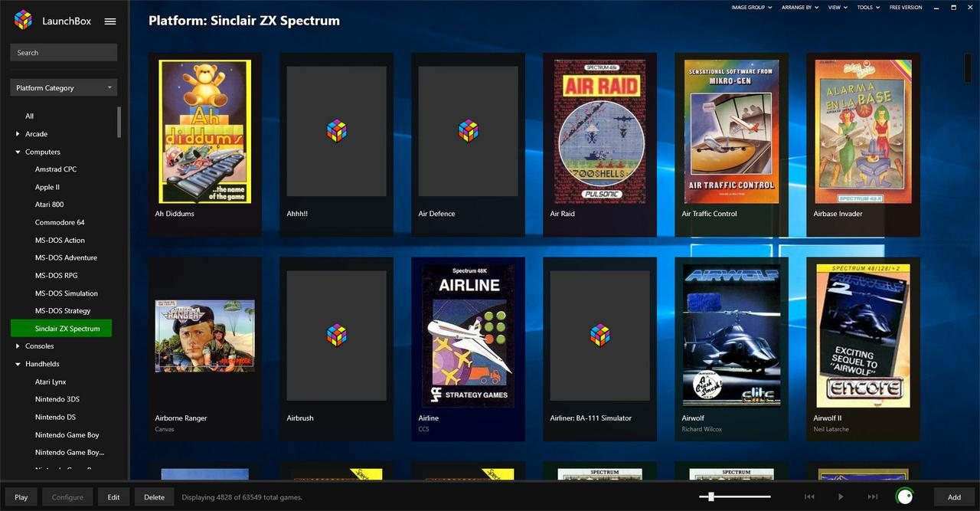Open the Platform Category dropdown
The image size is (980, 511).
point(64,88)
